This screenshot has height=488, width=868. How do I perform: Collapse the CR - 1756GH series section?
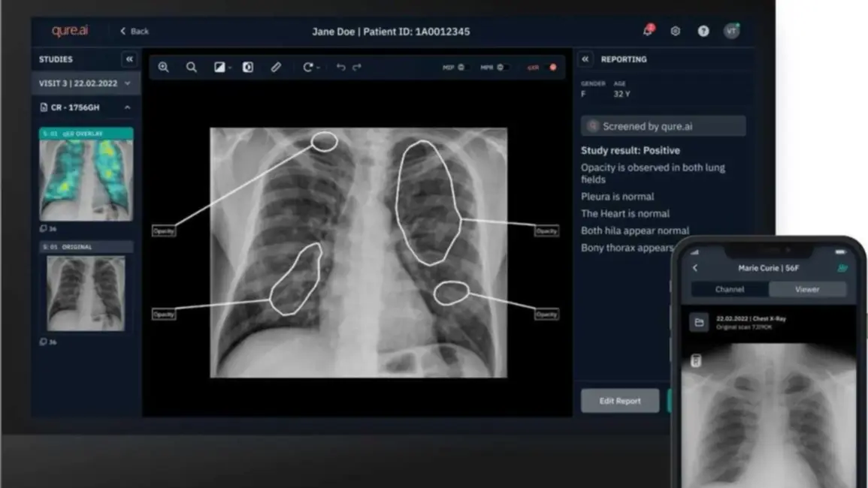(x=127, y=107)
